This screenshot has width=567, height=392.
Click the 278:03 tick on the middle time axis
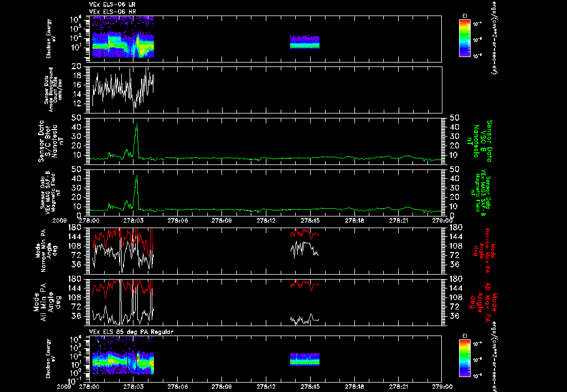pyautogui.click(x=133, y=220)
